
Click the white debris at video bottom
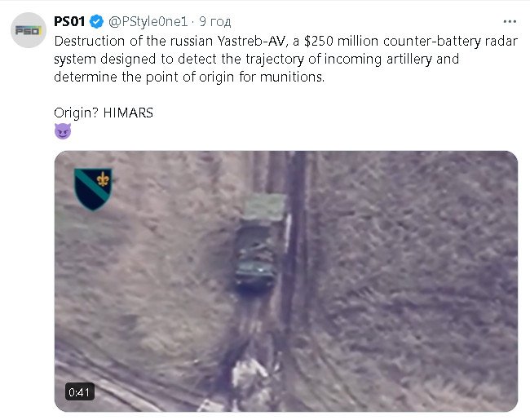(x=250, y=372)
